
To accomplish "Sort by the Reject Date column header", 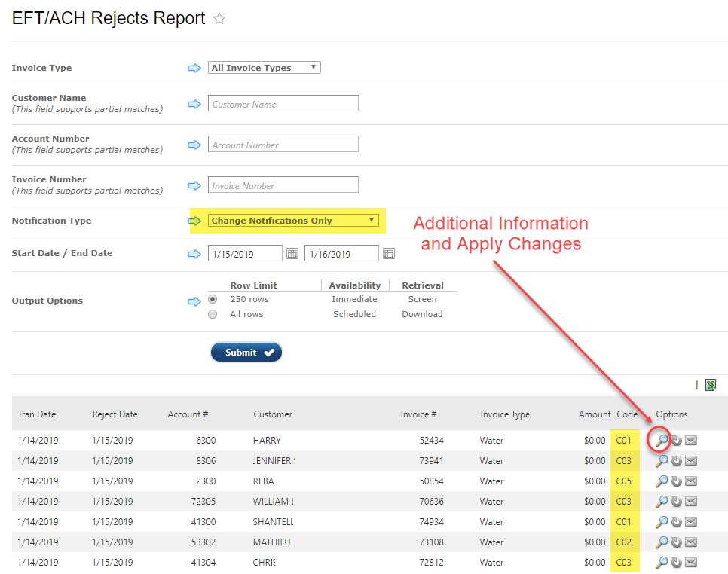I will click(x=115, y=414).
